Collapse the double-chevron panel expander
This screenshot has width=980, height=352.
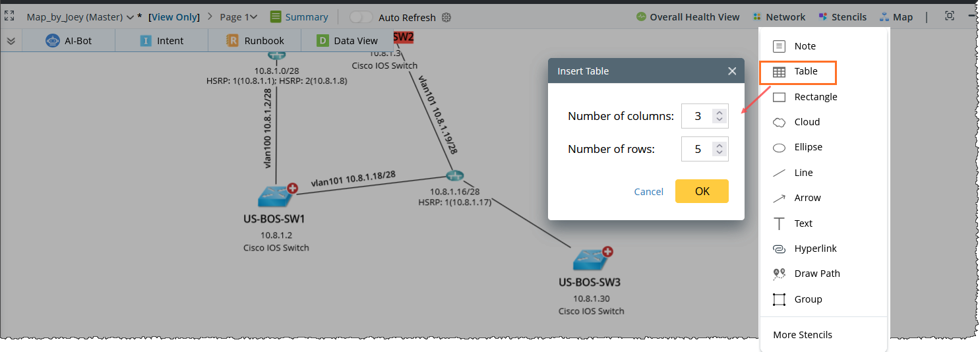coord(11,41)
